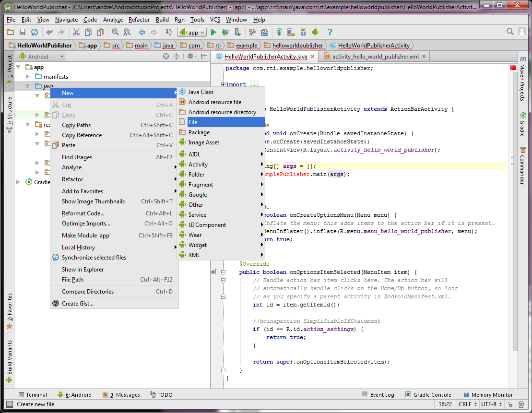The image size is (532, 413).
Task: Click the editor vertical scrollbar
Action: pos(515,211)
